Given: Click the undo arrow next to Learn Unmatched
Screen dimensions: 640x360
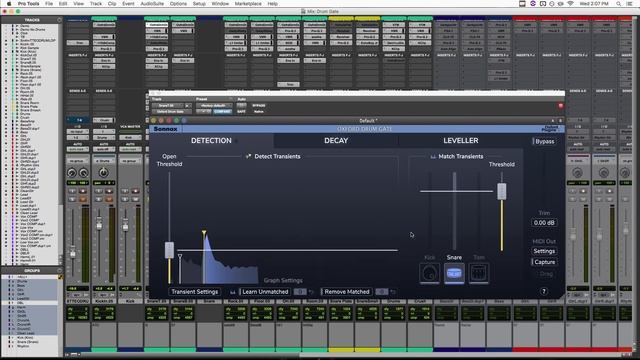Looking at the screenshot, I should 311,292.
